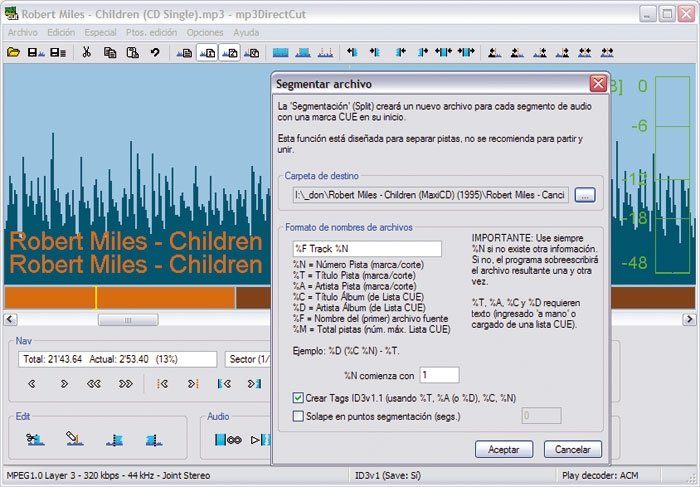Click the Copy icon in the toolbar
This screenshot has height=487, width=700.
110,52
